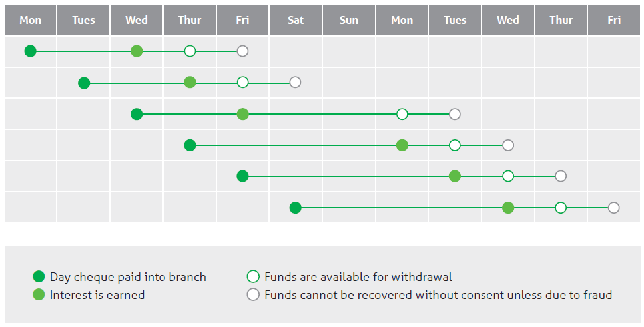
Task: Select the light green dot in the fourth row
Action: pyautogui.click(x=402, y=145)
